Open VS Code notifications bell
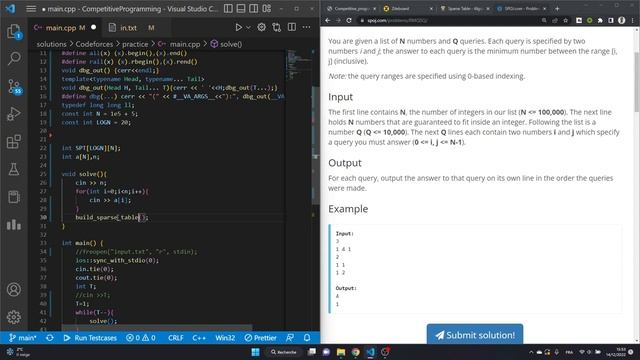The height and width of the screenshot is (360, 640). [307, 338]
